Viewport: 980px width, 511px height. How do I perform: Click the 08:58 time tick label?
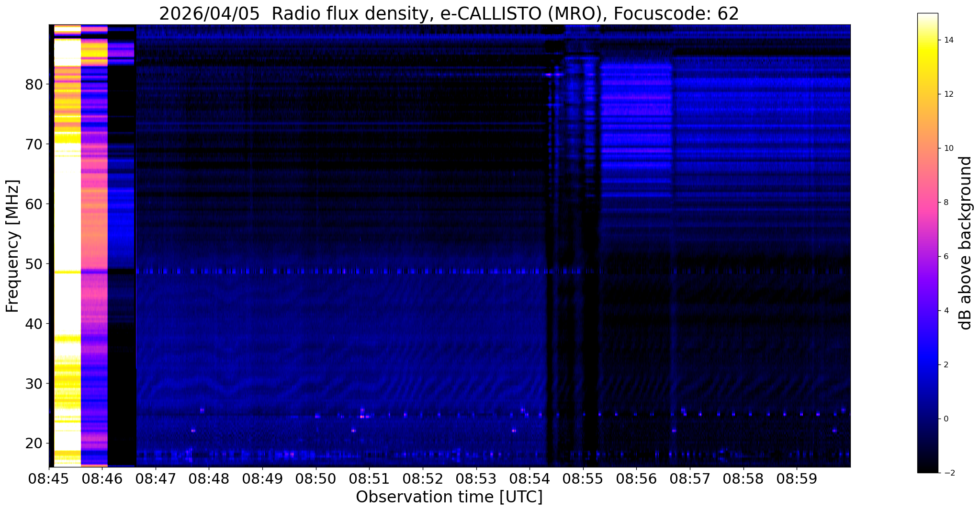pyautogui.click(x=743, y=479)
